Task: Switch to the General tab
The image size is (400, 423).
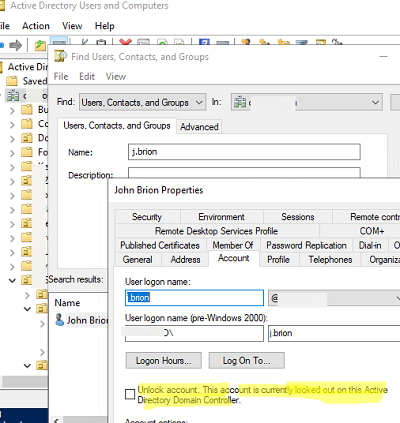Action: [x=138, y=260]
